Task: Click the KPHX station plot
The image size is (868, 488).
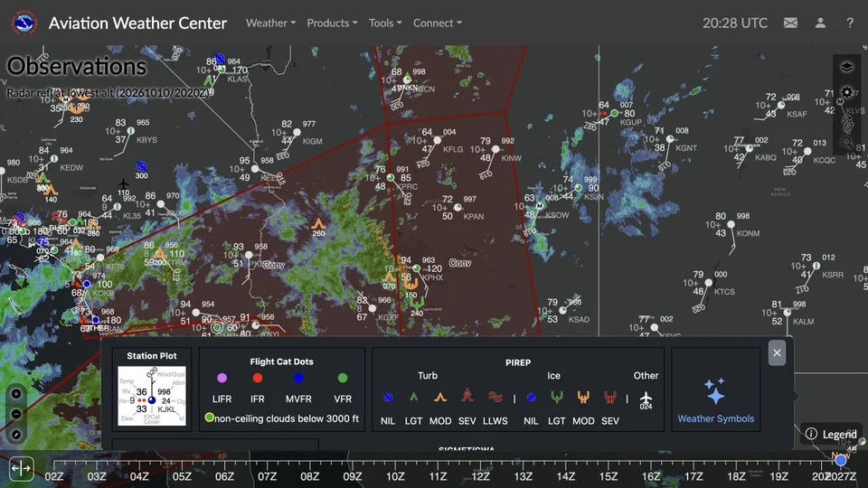Action: click(x=416, y=268)
